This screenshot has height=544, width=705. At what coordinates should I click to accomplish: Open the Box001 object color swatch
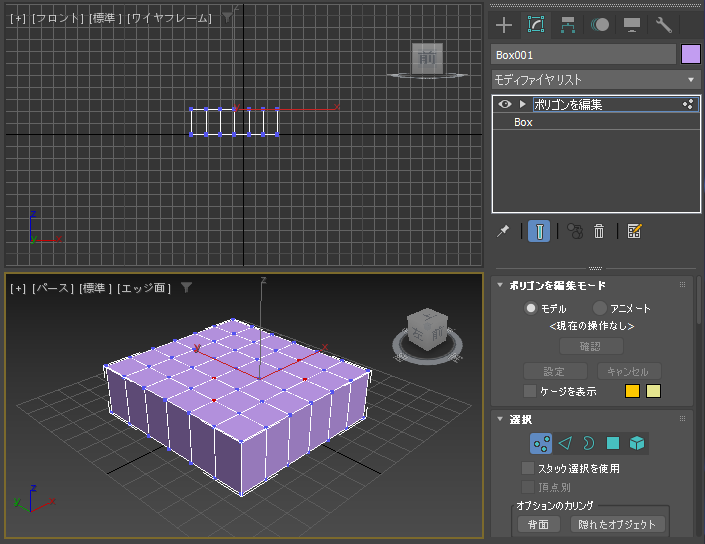coord(691,54)
